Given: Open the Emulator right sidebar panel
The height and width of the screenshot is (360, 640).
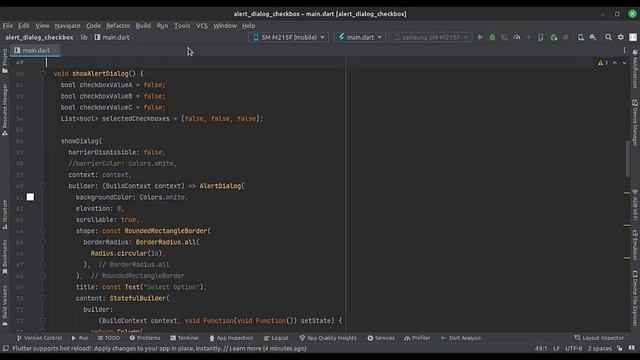Looking at the screenshot, I should click(635, 245).
